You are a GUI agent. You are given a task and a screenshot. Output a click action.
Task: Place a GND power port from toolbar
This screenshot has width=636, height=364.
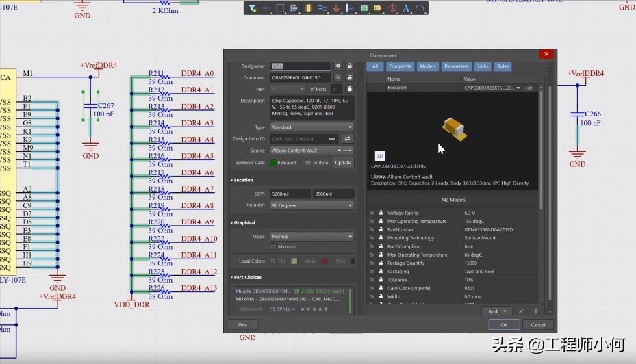[336, 8]
